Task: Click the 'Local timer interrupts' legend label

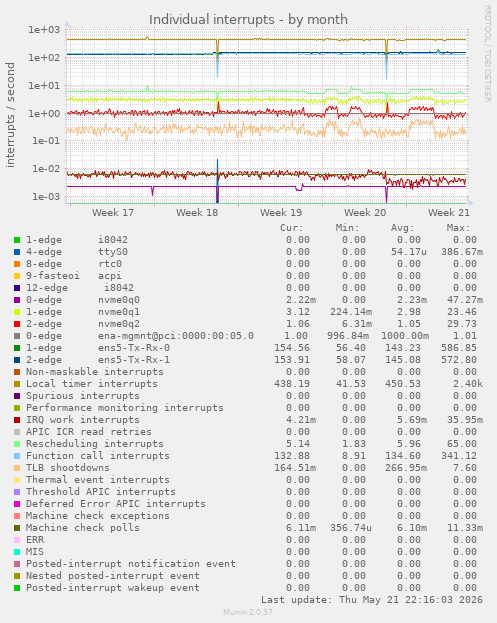Action: coord(92,384)
